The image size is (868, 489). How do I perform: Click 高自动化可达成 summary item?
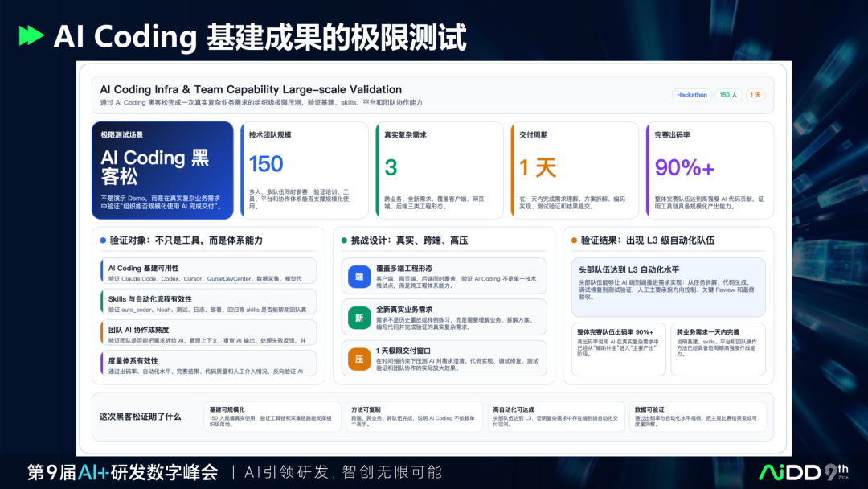point(556,417)
